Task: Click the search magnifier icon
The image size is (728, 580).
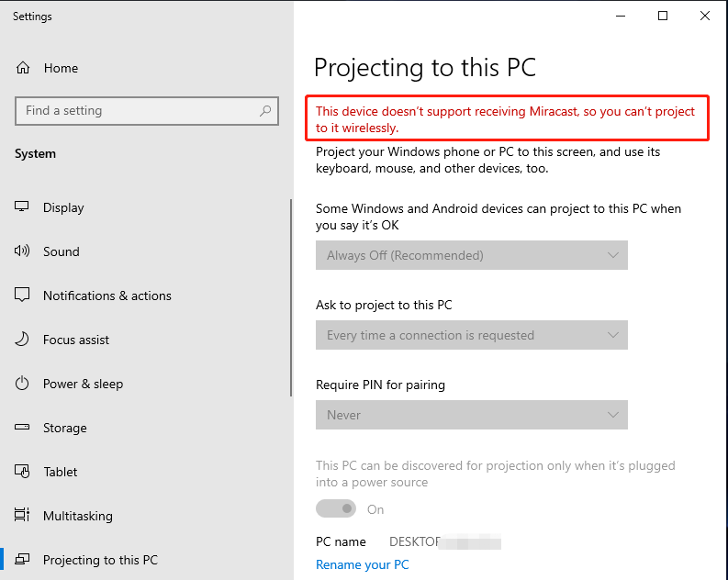Action: pos(265,110)
